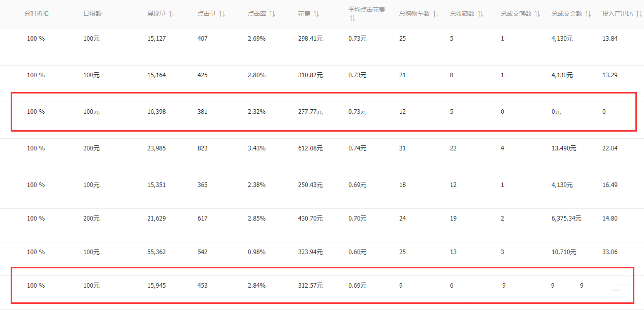
Task: Click the 298.41元 spend value
Action: coord(310,39)
